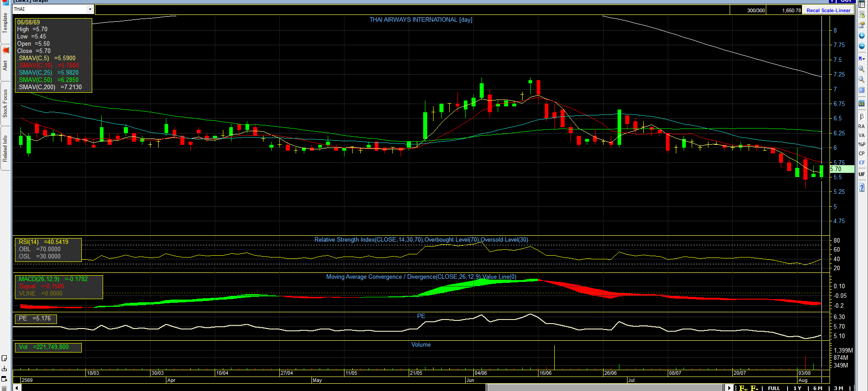Click the scroll left arrow at chart bottom
868x391 pixels.
pyautogui.click(x=17, y=388)
